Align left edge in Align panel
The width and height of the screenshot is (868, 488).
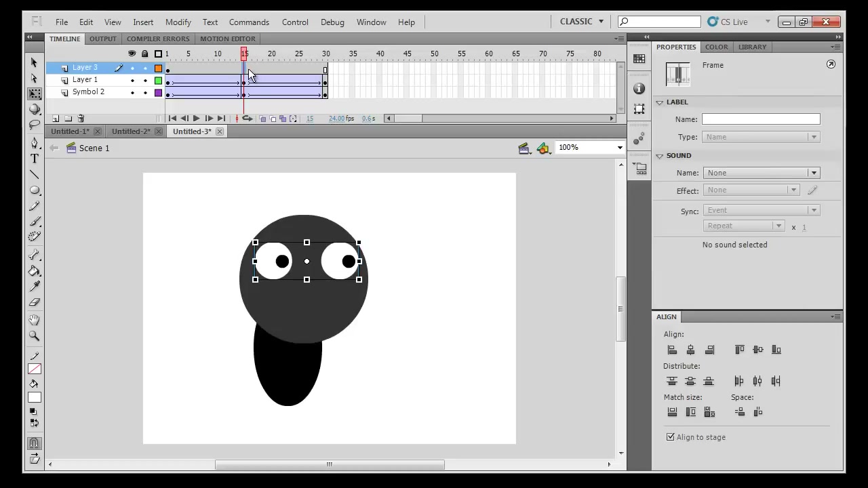click(672, 350)
